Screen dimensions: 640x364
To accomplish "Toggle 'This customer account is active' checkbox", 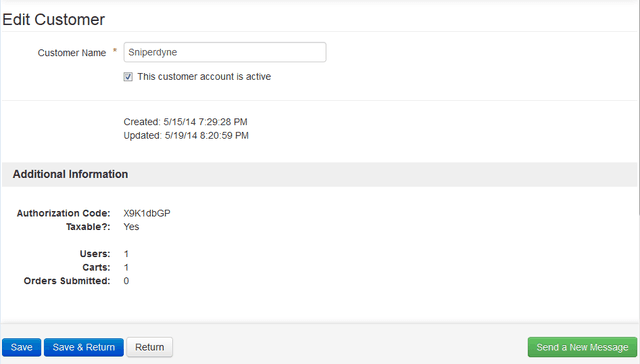I will [x=128, y=77].
